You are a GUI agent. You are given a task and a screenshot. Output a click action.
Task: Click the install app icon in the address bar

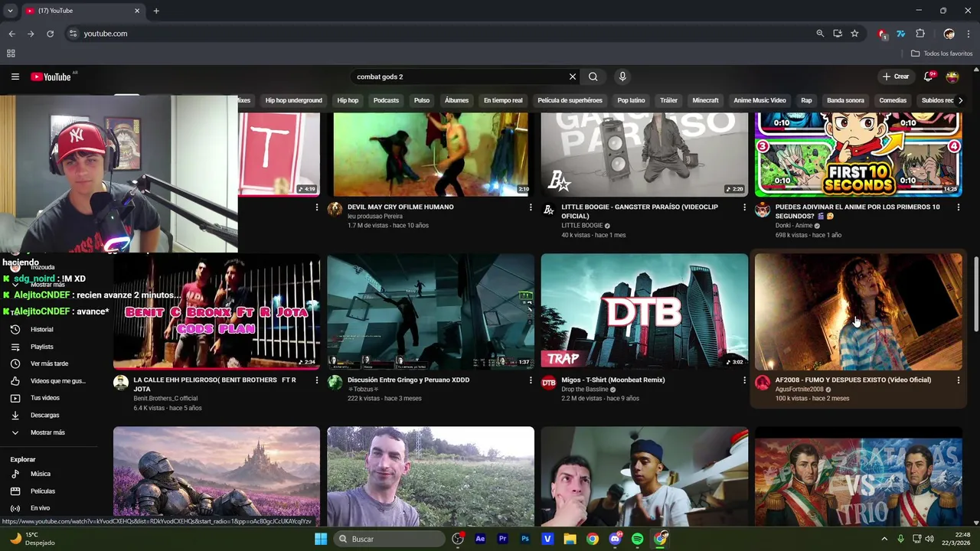point(838,34)
